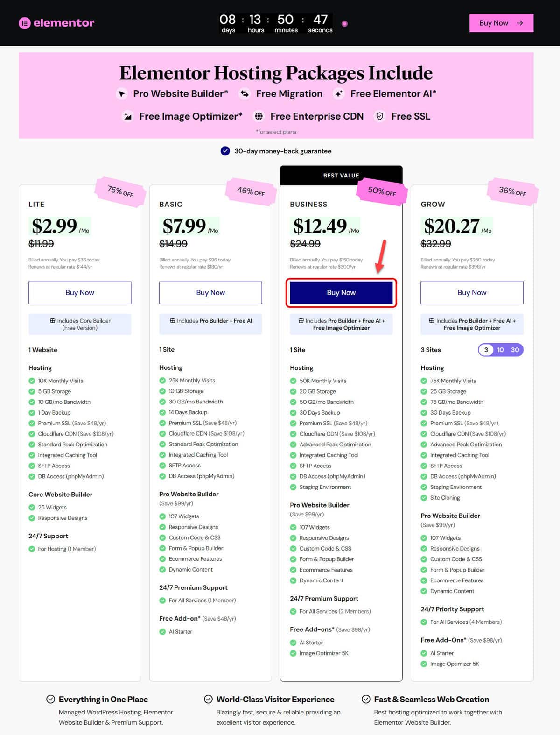
Task: Click the Pro Website Builder cursor icon
Action: pos(122,94)
